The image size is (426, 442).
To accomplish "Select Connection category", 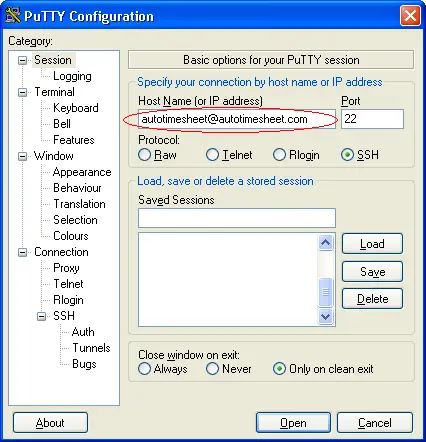I will tap(61, 252).
